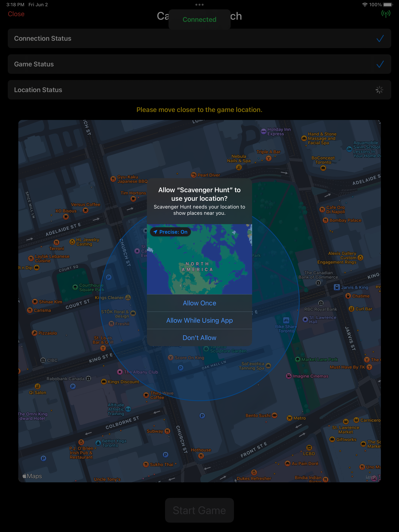Click the red Close button

16,14
